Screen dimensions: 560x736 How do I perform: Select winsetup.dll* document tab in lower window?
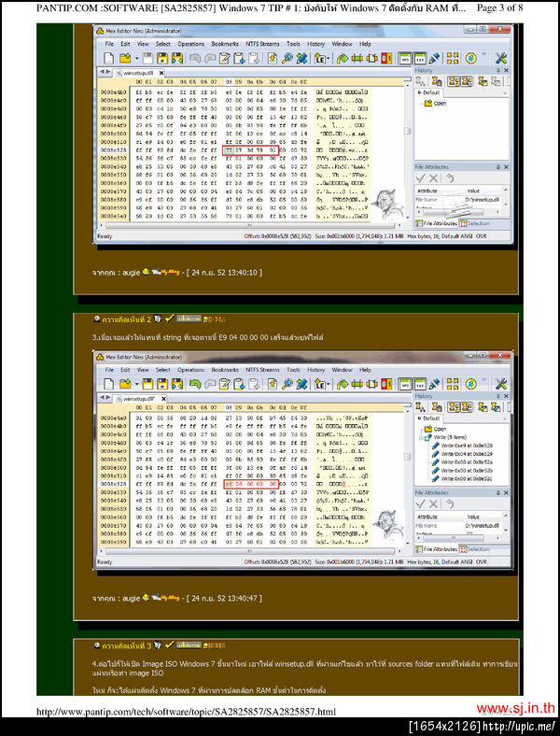(x=138, y=399)
